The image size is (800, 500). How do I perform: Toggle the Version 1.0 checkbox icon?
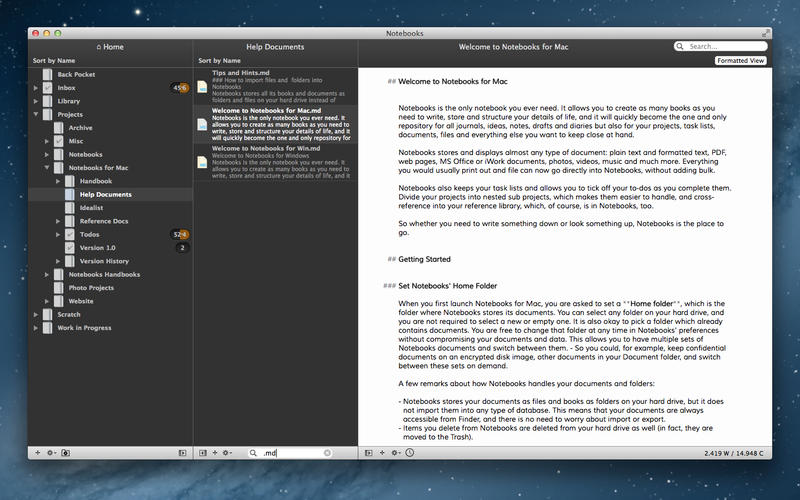(70, 247)
